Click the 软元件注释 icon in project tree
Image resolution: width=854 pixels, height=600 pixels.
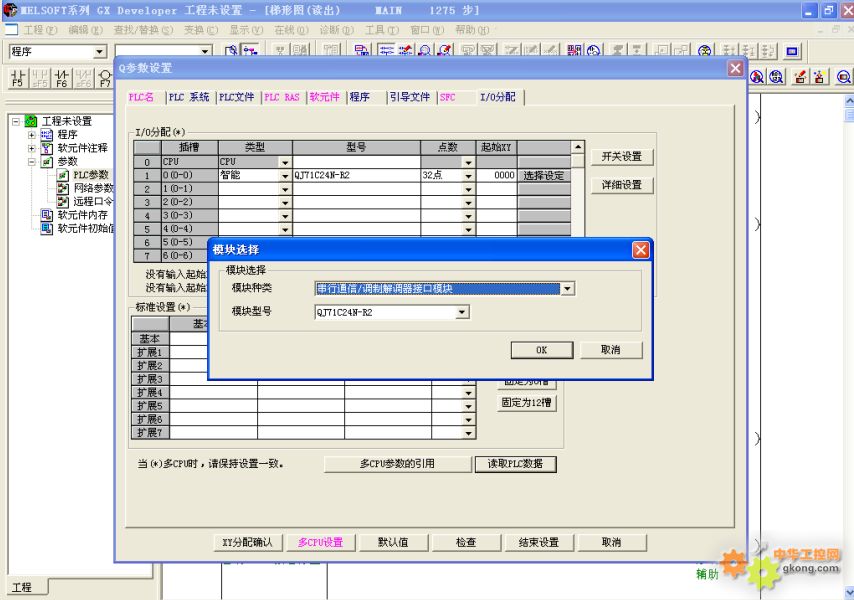(x=47, y=148)
